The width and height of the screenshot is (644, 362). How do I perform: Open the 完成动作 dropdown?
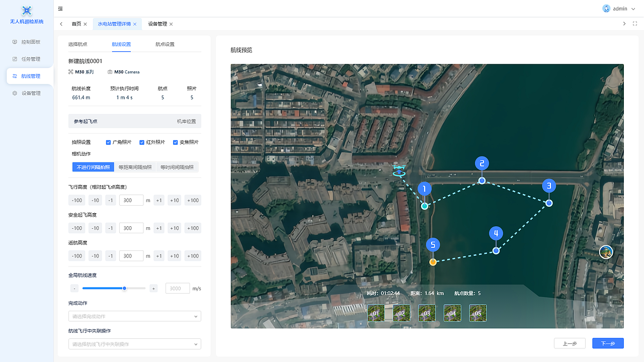pyautogui.click(x=135, y=316)
